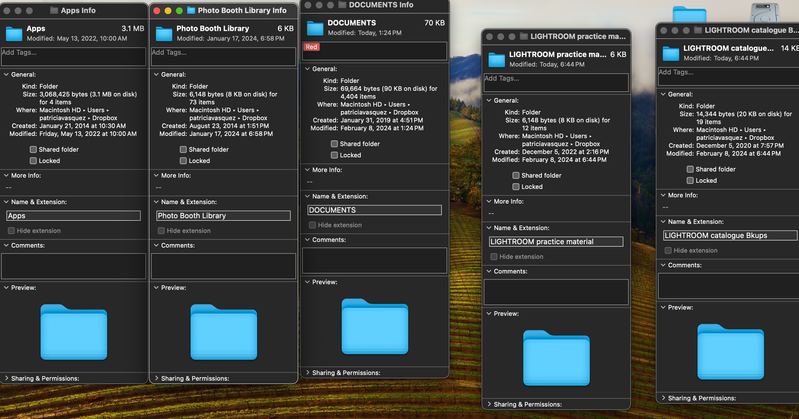The image size is (799, 419).
Task: Click the DOCUMENTS name text field
Action: click(x=375, y=210)
